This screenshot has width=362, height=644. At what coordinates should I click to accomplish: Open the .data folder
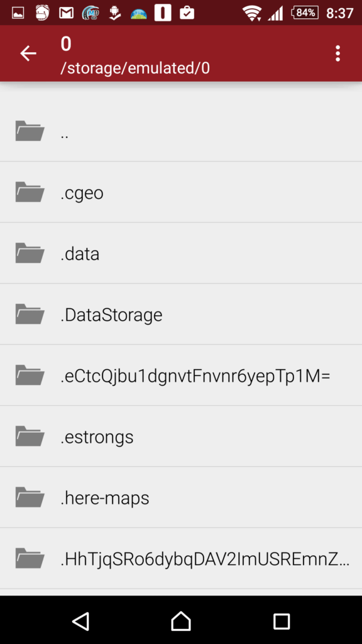[181, 253]
